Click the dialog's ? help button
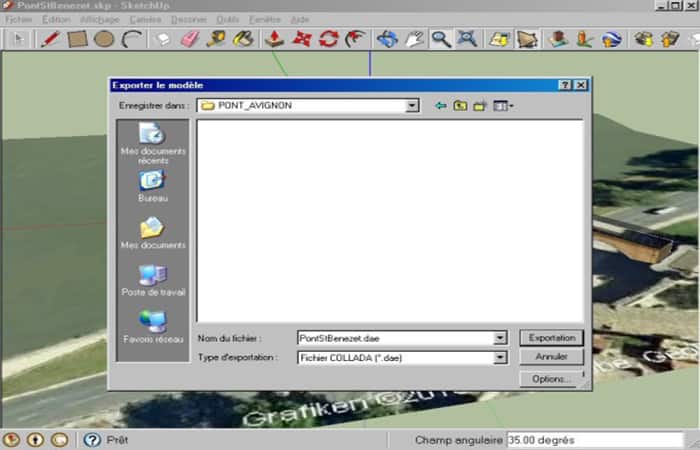 tap(565, 85)
